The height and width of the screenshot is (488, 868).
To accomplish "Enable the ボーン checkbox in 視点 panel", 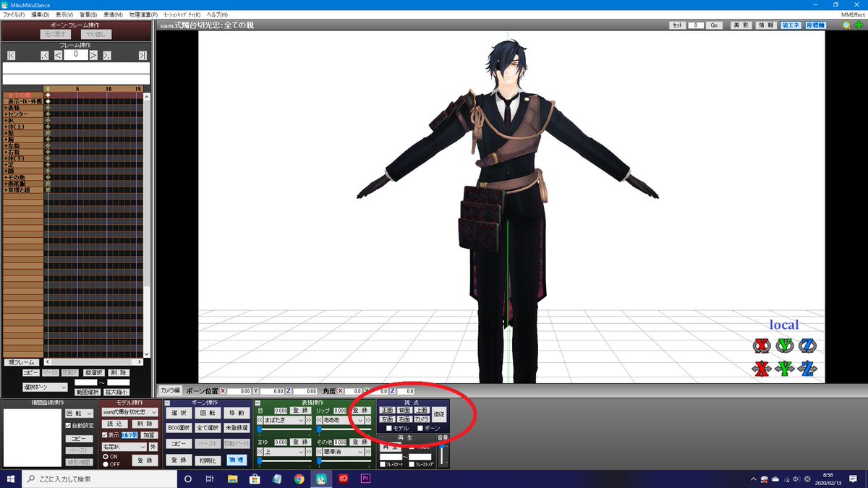I will point(420,428).
